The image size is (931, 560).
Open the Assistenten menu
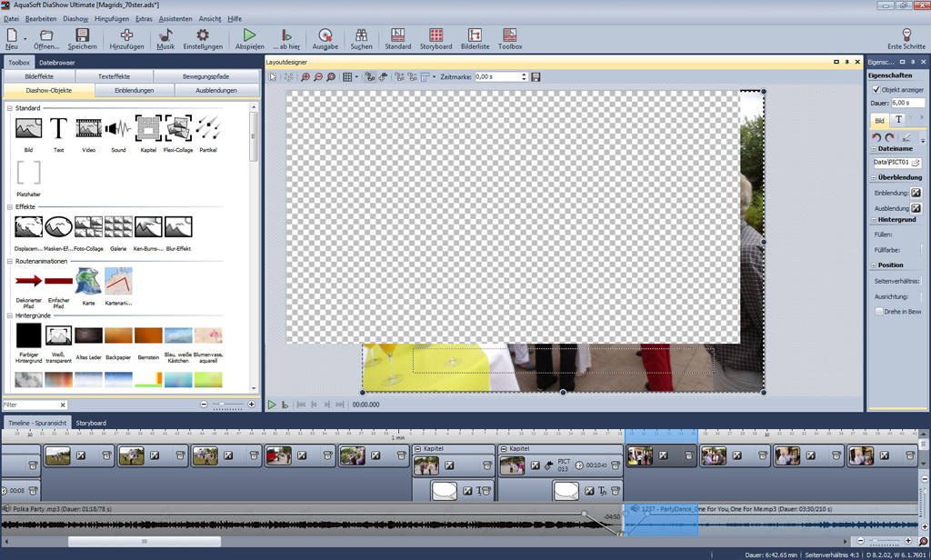[x=175, y=19]
